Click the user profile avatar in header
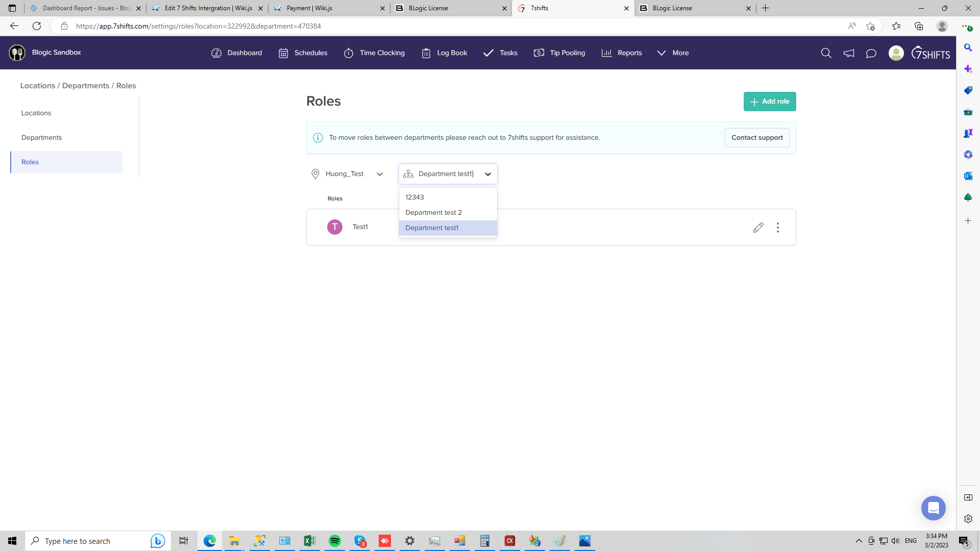980x551 pixels. pos(896,53)
